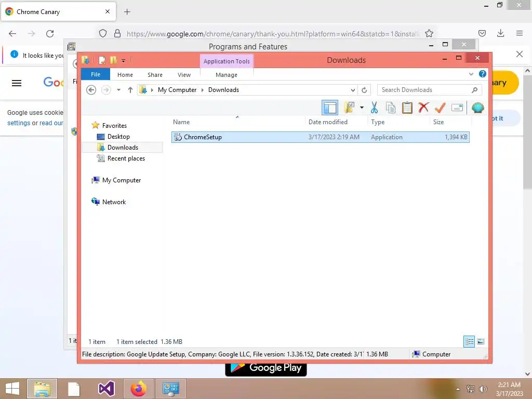Click the search magnifier icon in Downloads
This screenshot has width=532, height=399.
[x=475, y=90]
